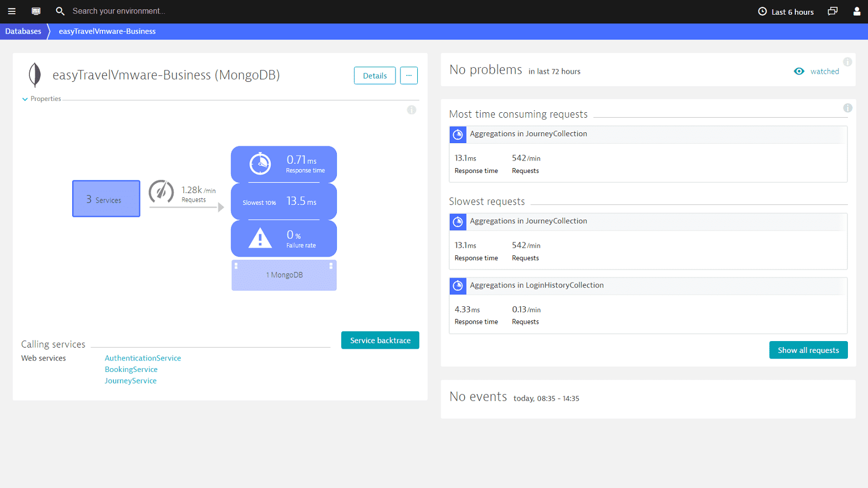The image size is (868, 488).
Task: Click the MongoDB leaf logo
Action: [35, 75]
